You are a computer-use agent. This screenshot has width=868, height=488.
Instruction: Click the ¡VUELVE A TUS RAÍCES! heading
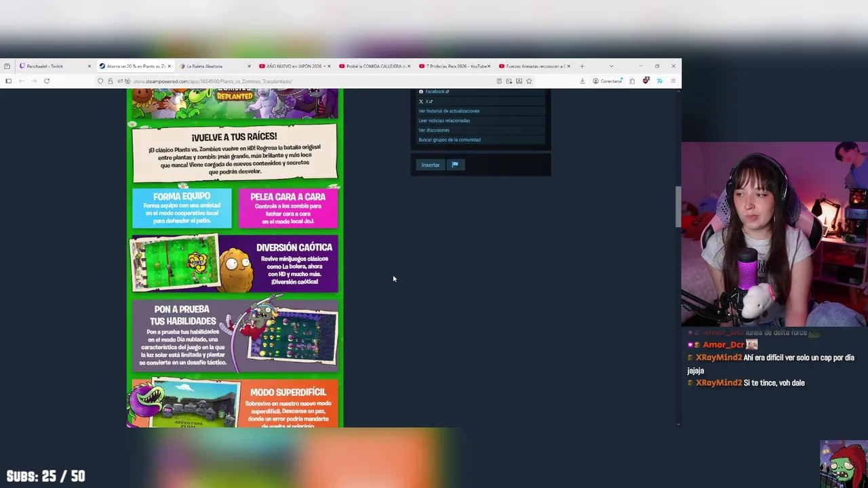pos(234,137)
